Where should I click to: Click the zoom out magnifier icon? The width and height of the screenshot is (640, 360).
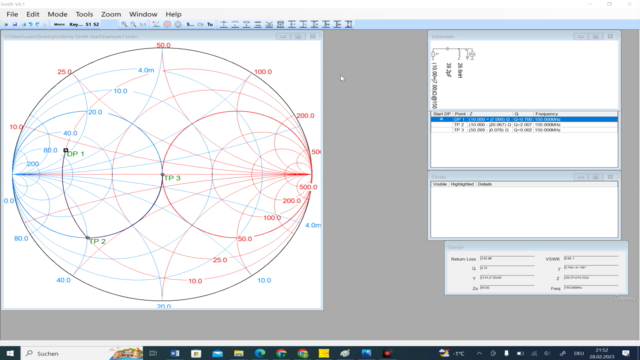click(x=133, y=24)
